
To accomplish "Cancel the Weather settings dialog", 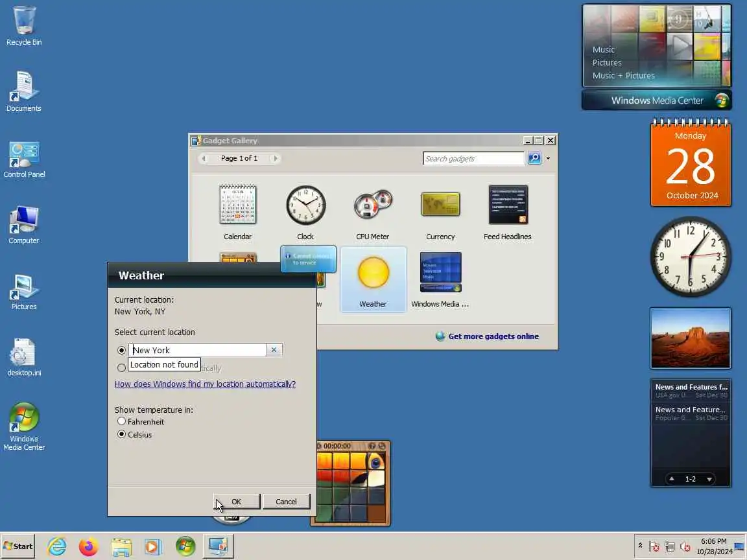I will [x=287, y=502].
